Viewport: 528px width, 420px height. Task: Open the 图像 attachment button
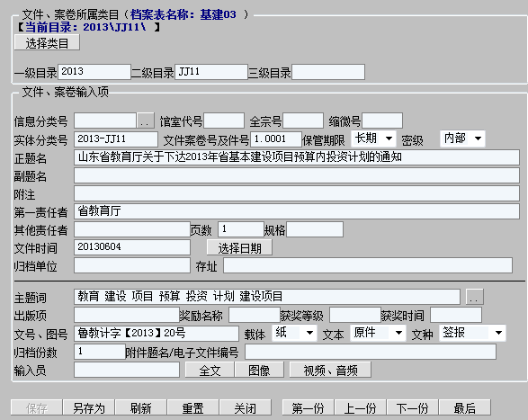[x=259, y=371]
